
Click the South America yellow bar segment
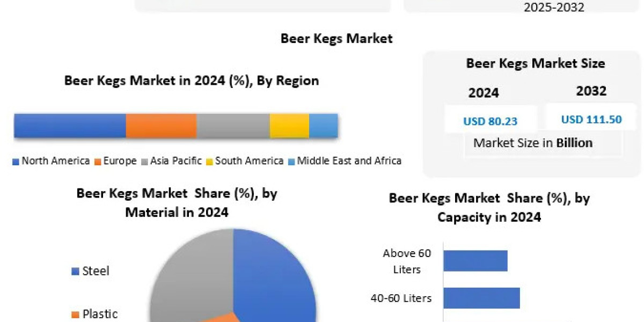(x=290, y=126)
